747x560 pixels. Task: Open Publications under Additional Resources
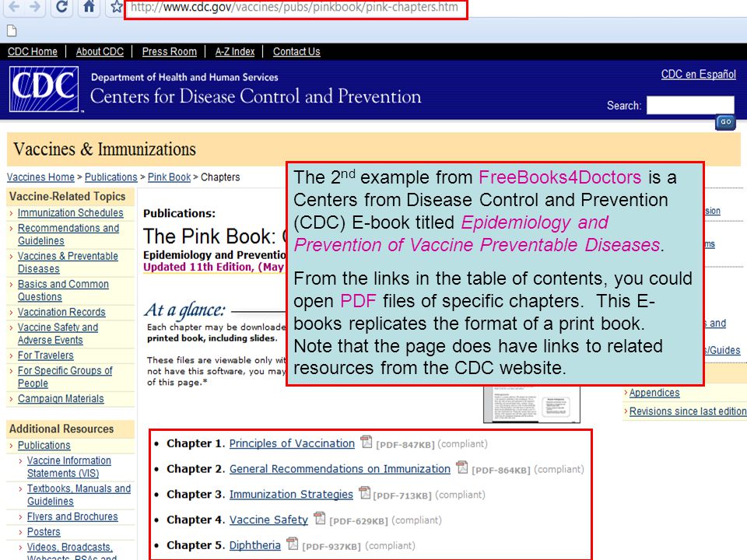tap(44, 445)
